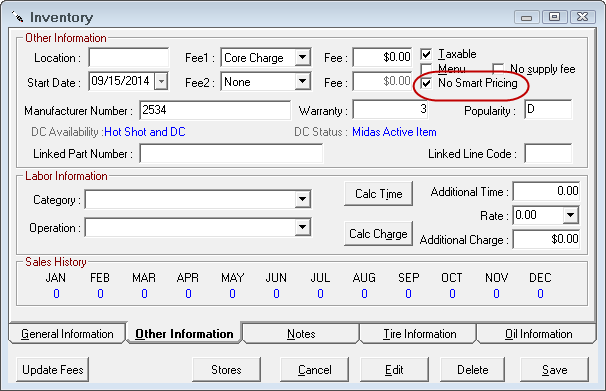Click the Delete button
Image resolution: width=606 pixels, height=391 pixels.
[x=473, y=370]
